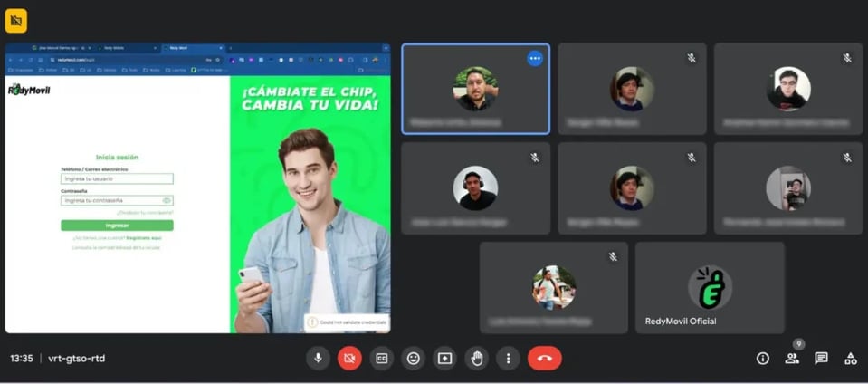Click the 'Could not validate credentials' notification
This screenshot has height=384, width=868.
pyautogui.click(x=347, y=322)
